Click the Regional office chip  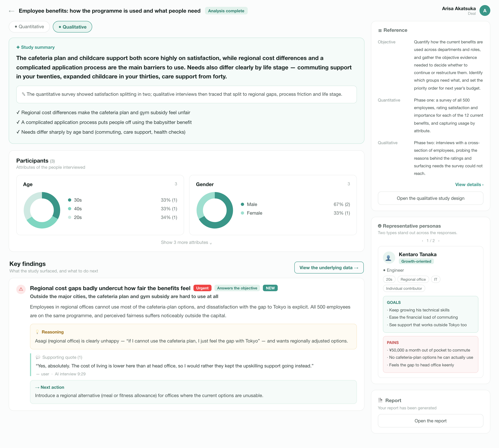pos(413,279)
